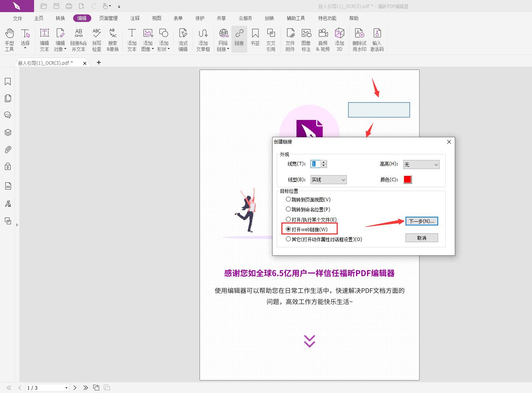Switch to the 注释 ribbon tab
Viewport: 532px width, 393px height.
(134, 18)
